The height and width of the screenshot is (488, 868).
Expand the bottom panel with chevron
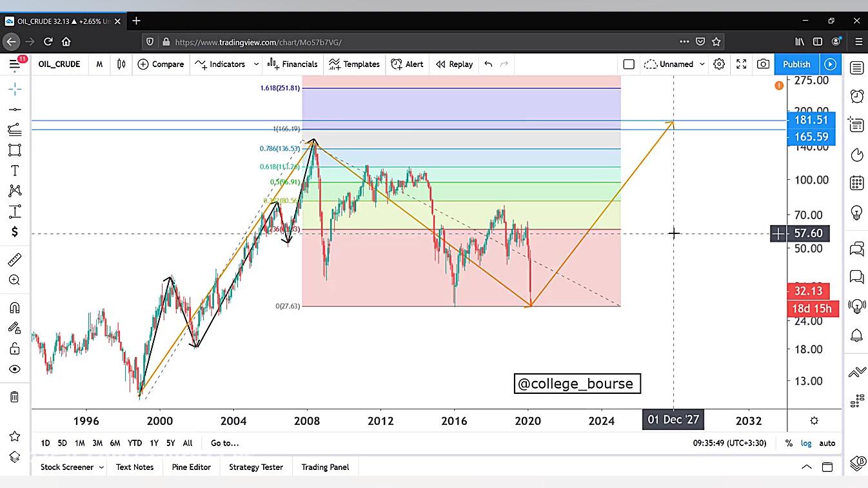pos(806,467)
